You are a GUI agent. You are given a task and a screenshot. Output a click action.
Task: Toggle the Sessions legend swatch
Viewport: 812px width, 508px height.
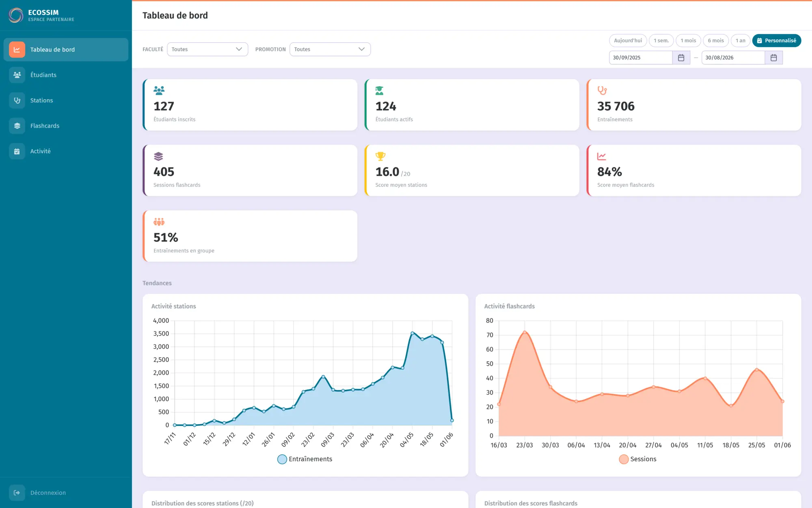coord(624,459)
